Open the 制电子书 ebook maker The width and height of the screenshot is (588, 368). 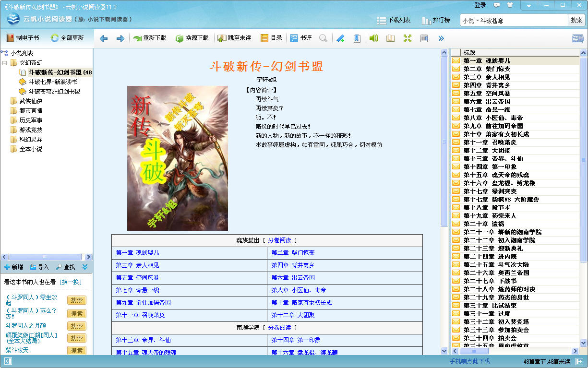(x=23, y=38)
